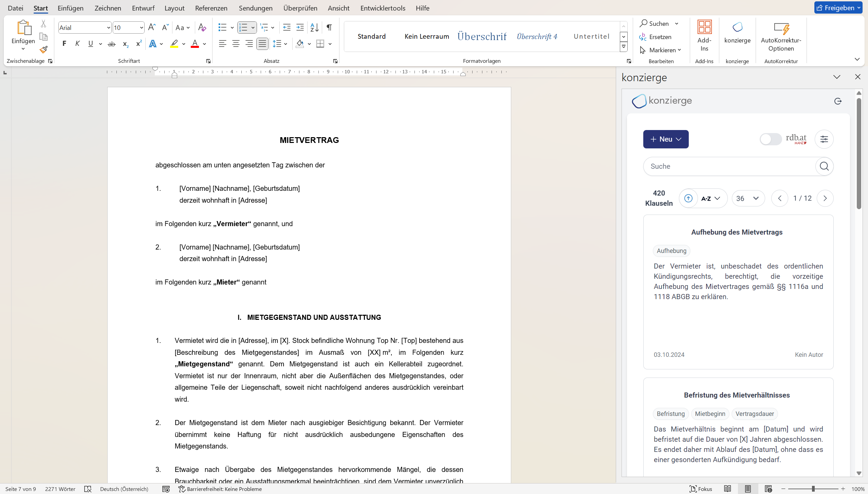Align text to the right

pyautogui.click(x=249, y=44)
